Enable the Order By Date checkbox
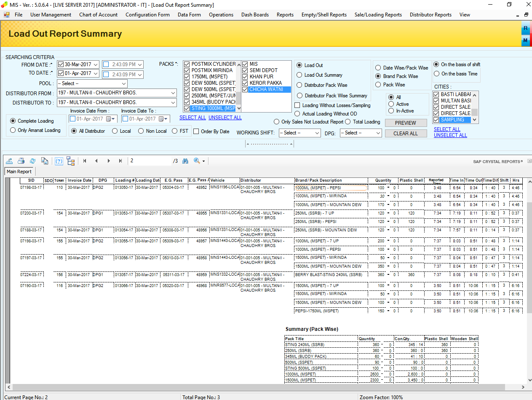The image size is (532, 400). (196, 131)
